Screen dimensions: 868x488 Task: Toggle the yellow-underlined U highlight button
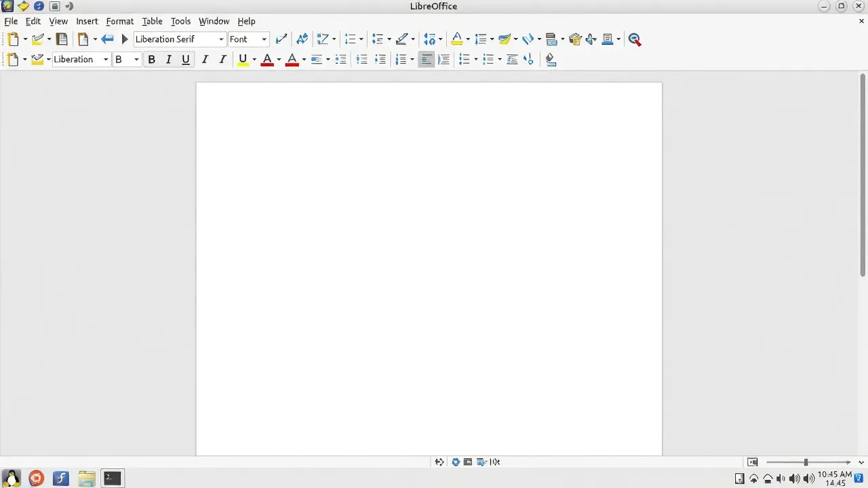point(243,60)
